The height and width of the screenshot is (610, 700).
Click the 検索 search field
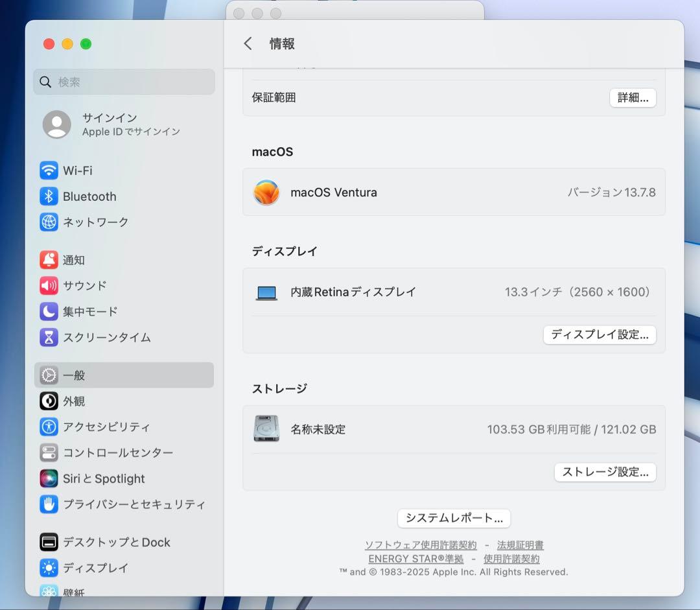click(x=123, y=82)
